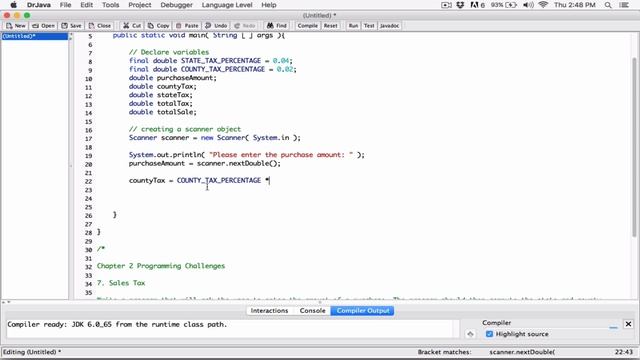Open the File menu
640x360 pixels.
65,5
